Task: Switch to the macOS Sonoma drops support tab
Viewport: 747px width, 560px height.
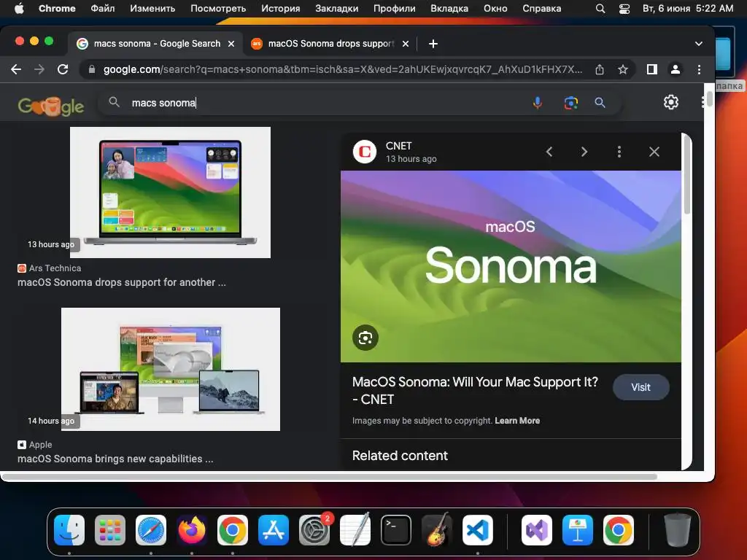Action: tap(330, 44)
